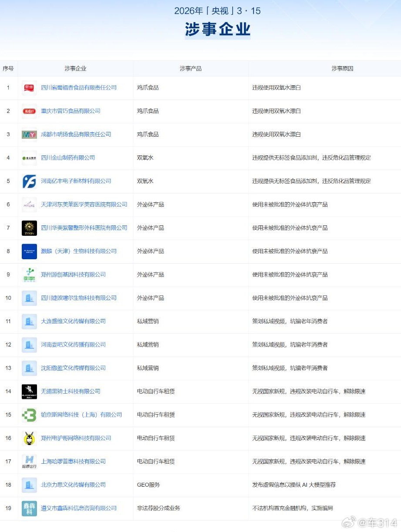Click the 非法荐股分成业务 product cell

[x=159, y=509]
